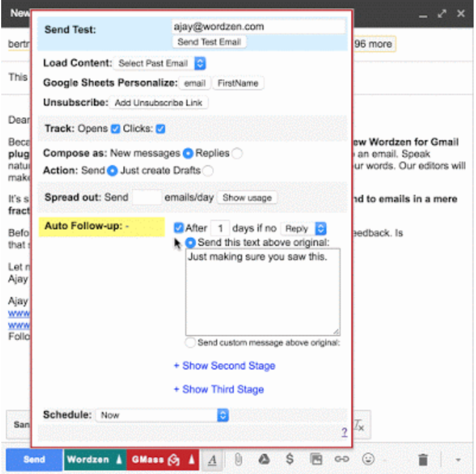Insert the FirstName personalization tag
This screenshot has width=476, height=474.
click(238, 83)
